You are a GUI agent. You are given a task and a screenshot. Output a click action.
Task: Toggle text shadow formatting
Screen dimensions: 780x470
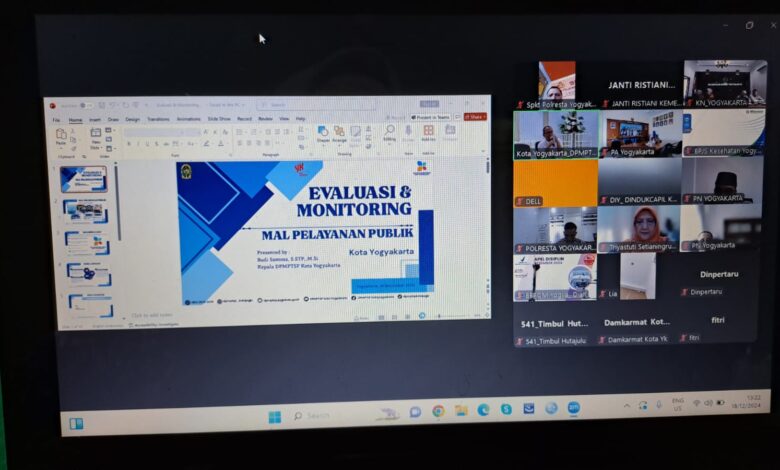[157, 144]
